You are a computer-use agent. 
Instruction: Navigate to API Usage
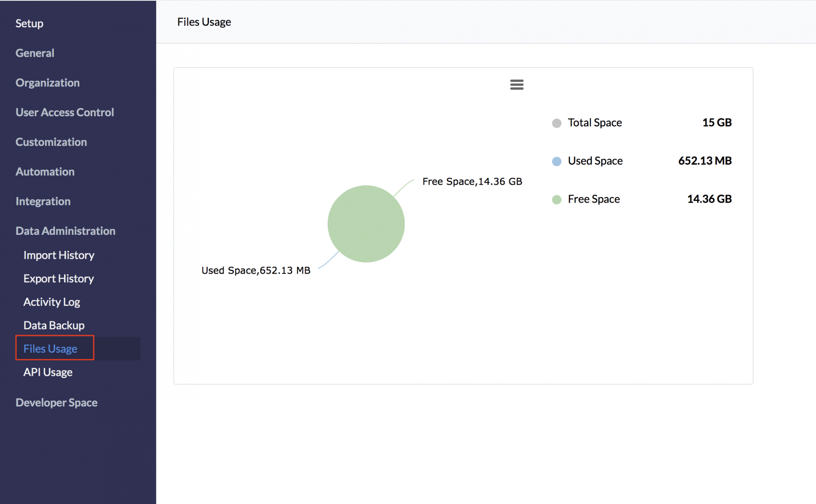click(48, 372)
